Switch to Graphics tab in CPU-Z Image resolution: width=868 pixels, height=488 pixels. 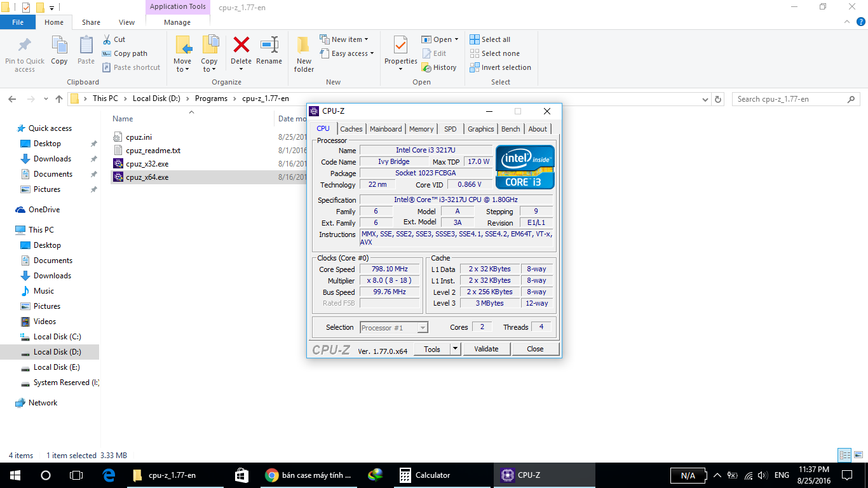tap(481, 129)
